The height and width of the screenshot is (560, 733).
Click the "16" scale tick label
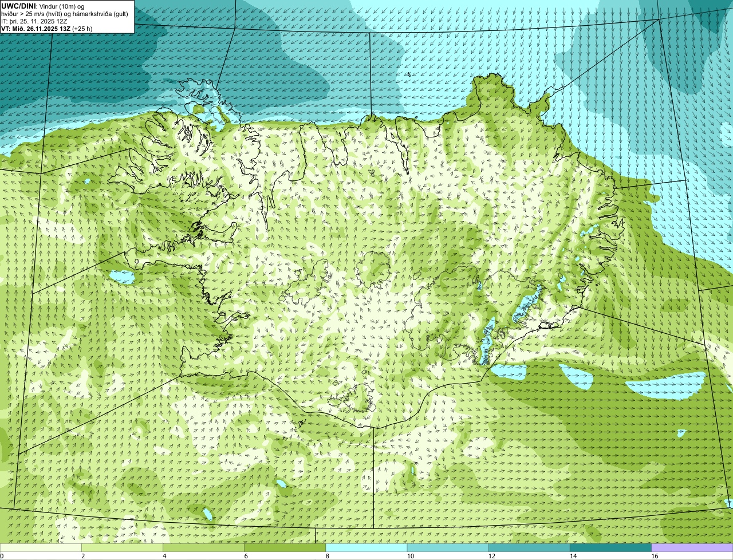655,556
